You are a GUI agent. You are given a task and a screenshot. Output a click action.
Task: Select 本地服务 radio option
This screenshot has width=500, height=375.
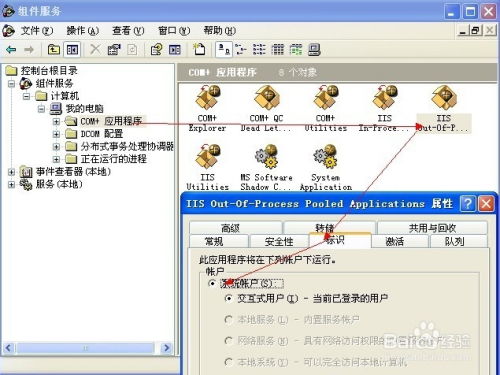point(228,320)
